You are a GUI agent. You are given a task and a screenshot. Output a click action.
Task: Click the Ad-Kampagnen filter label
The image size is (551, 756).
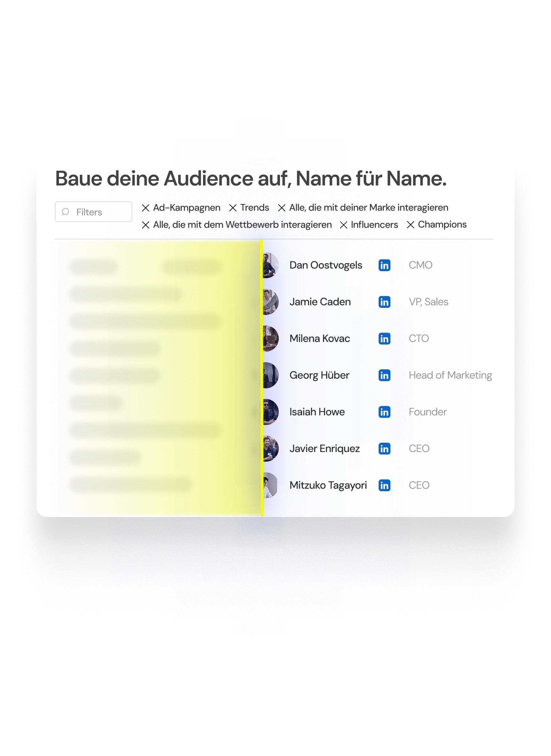[x=186, y=208]
